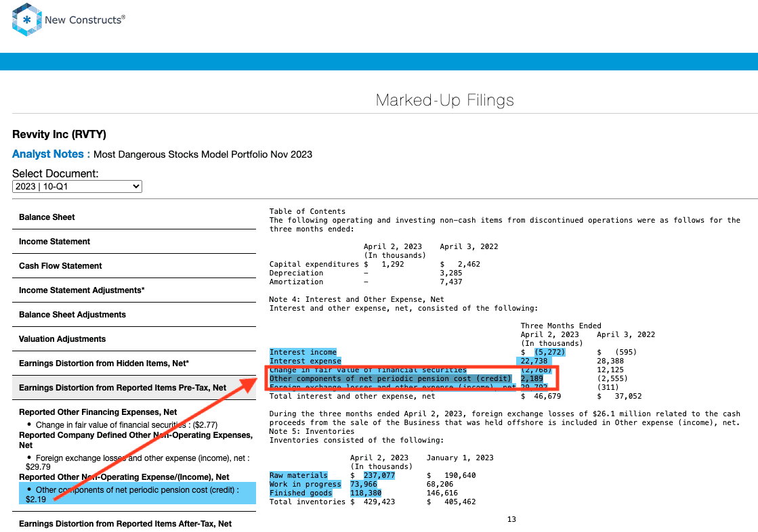Click highlighted 22,738 interest expense value
The height and width of the screenshot is (532, 758).
[x=534, y=361]
